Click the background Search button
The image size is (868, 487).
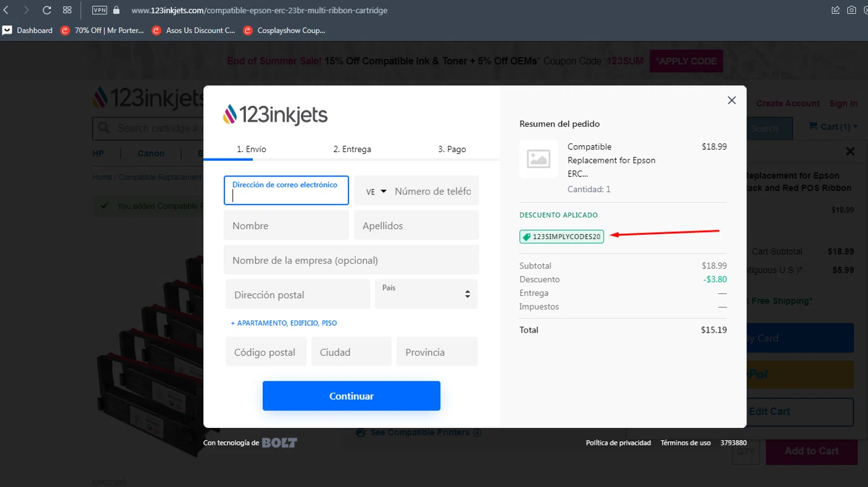[x=770, y=128]
